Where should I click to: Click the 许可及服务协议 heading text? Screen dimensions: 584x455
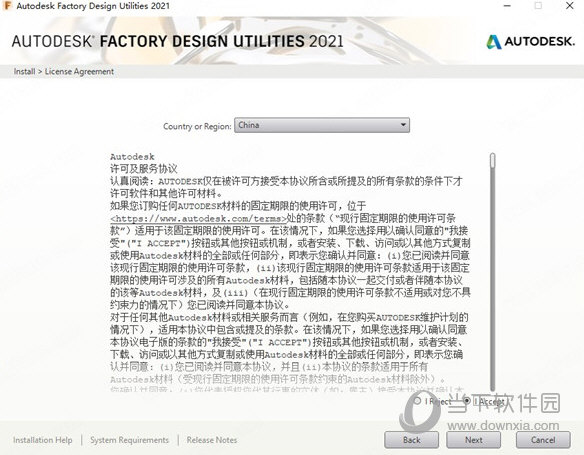[x=144, y=169]
